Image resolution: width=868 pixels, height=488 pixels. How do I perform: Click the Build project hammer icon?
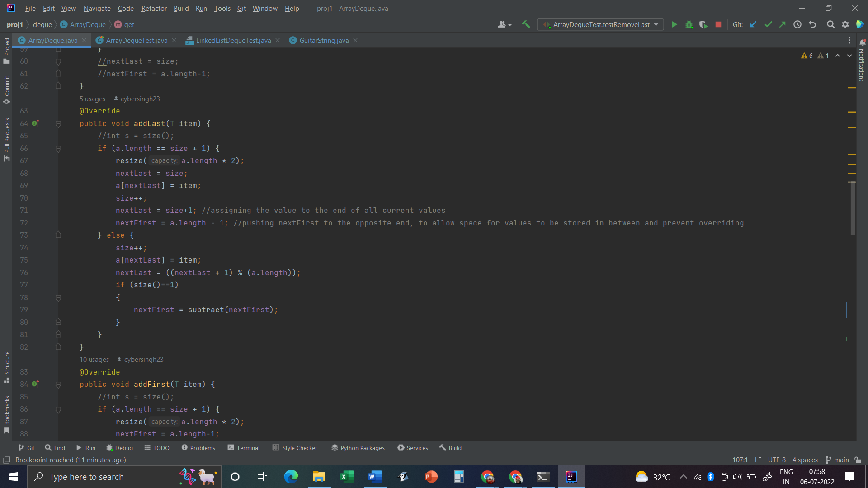click(x=526, y=25)
